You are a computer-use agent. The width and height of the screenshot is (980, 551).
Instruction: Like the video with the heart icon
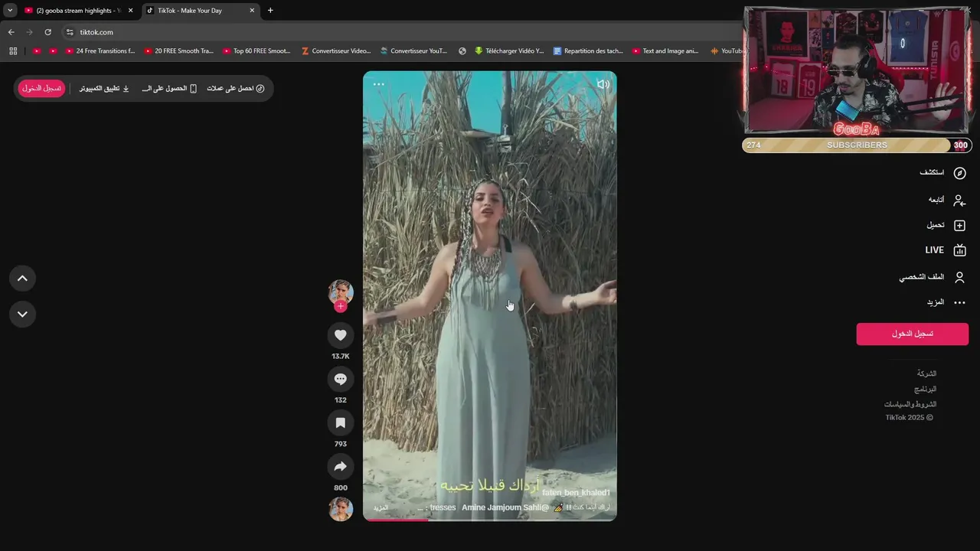[341, 335]
